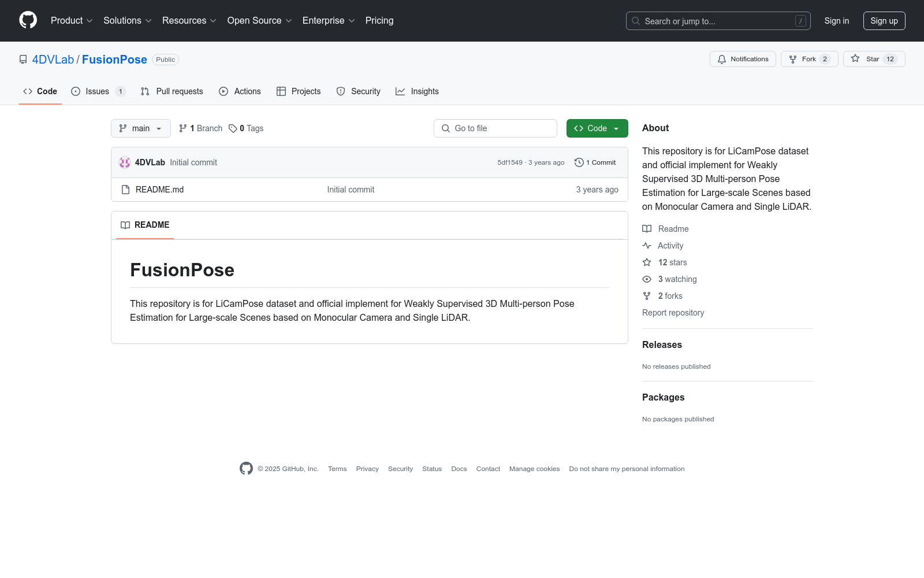
Task: Click Report repository link
Action: [x=673, y=313]
